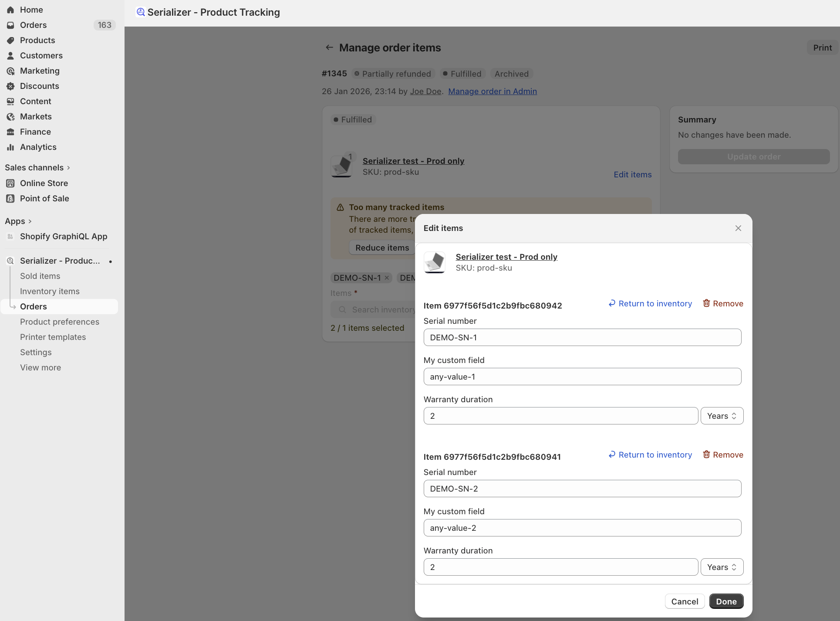Screen dimensions: 840x621
Task: Close the Edit items dialog
Action: tap(738, 228)
